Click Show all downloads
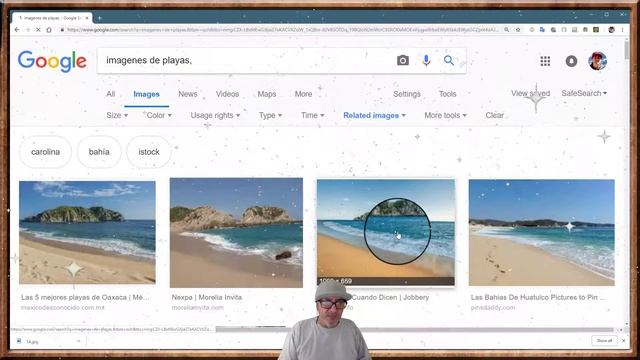Image resolution: width=640 pixels, height=360 pixels. click(604, 340)
